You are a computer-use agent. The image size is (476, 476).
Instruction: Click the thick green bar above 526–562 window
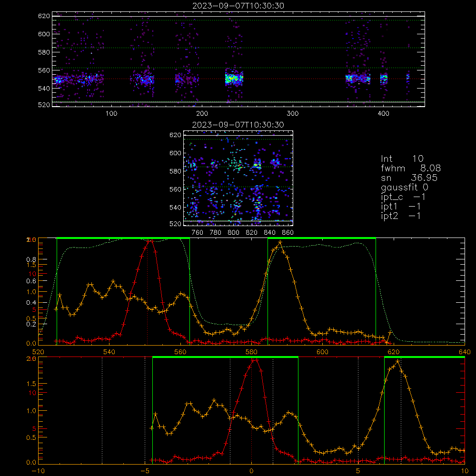[123, 238]
